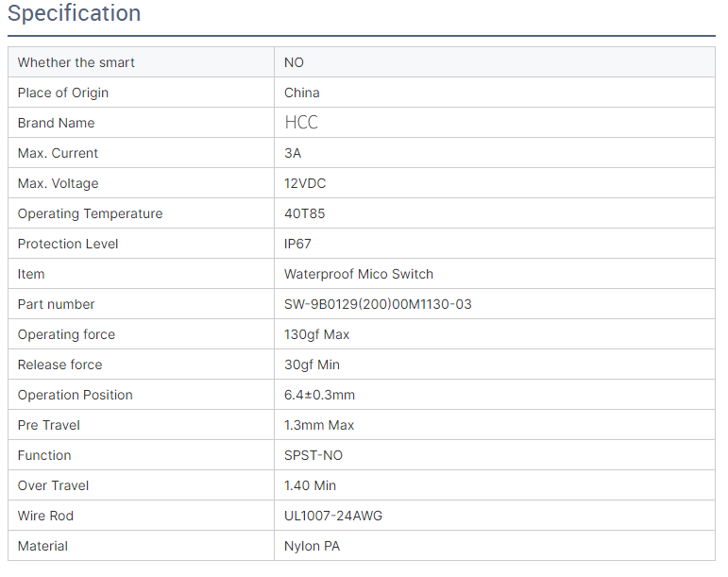The image size is (728, 577).
Task: Click the 1.40 Min over travel value
Action: pyautogui.click(x=311, y=485)
